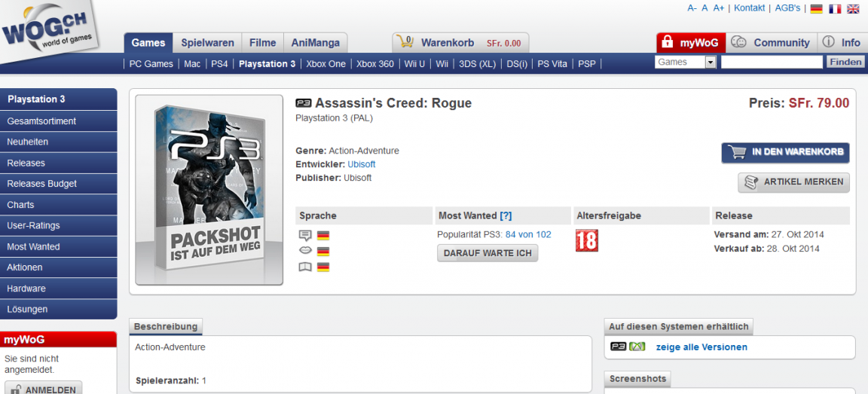868x394 pixels.
Task: Click the PS3 platform icon under available systems
Action: (x=619, y=347)
